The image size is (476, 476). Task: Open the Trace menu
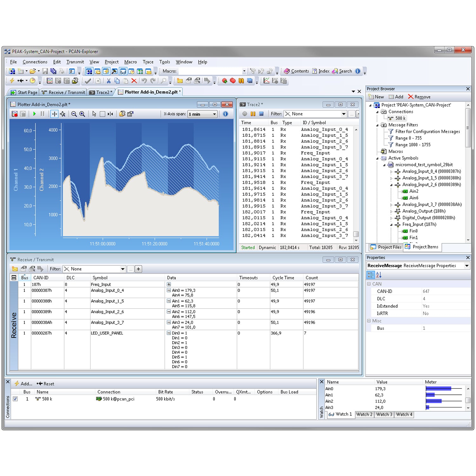pyautogui.click(x=148, y=62)
